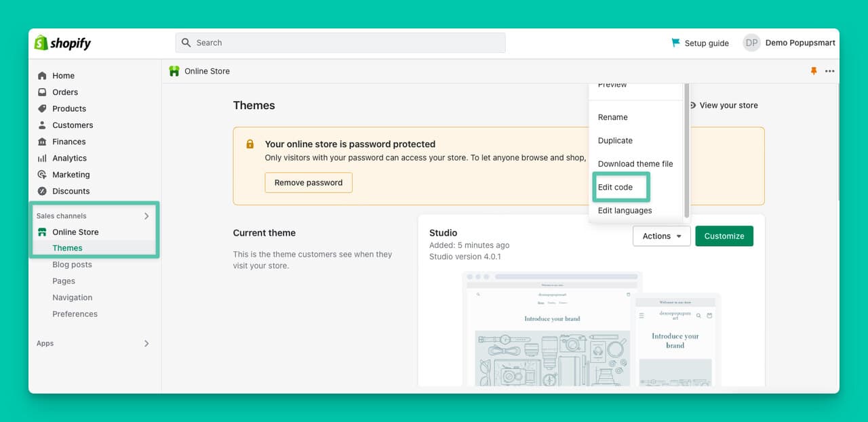Click the Home icon in sidebar
This screenshot has height=422, width=868.
(42, 76)
